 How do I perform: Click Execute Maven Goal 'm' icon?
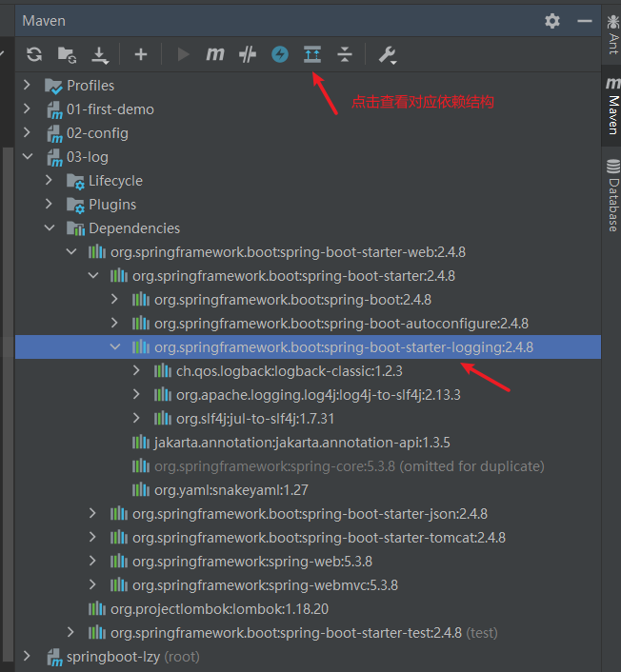point(215,54)
